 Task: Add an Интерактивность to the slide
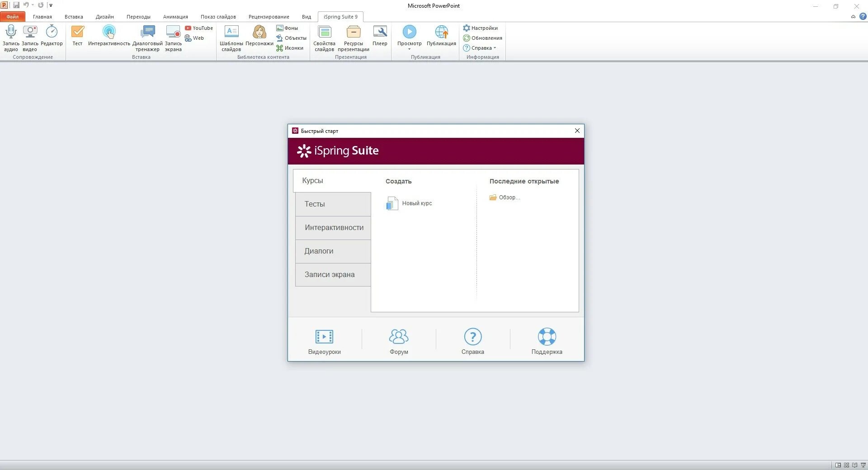point(109,35)
